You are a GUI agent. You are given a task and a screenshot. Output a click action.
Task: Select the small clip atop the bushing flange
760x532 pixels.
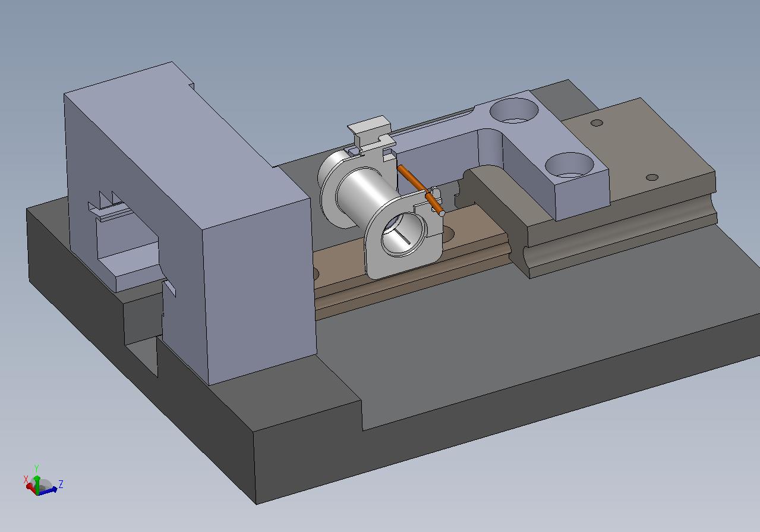click(371, 134)
